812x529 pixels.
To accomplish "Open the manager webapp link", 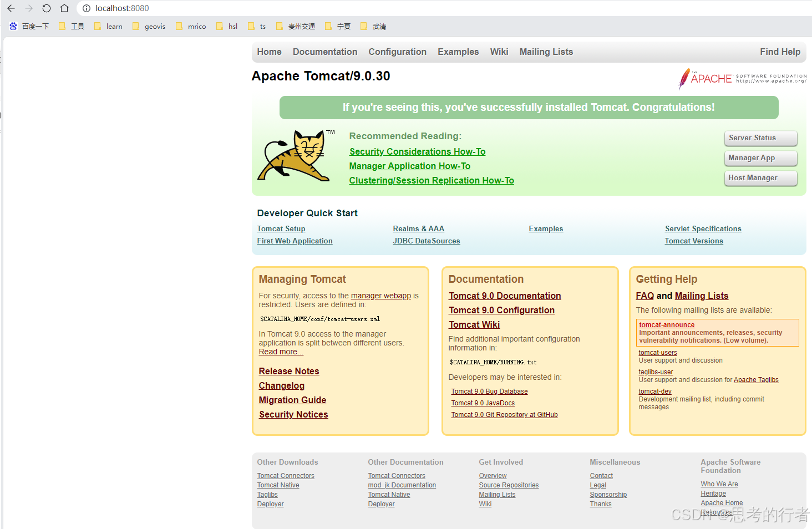I will click(x=380, y=296).
